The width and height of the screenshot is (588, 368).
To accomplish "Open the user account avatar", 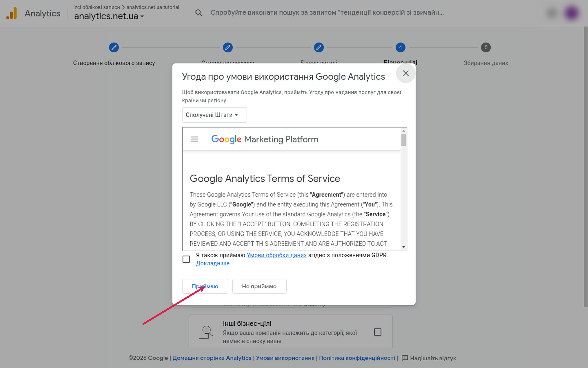I will pyautogui.click(x=571, y=13).
